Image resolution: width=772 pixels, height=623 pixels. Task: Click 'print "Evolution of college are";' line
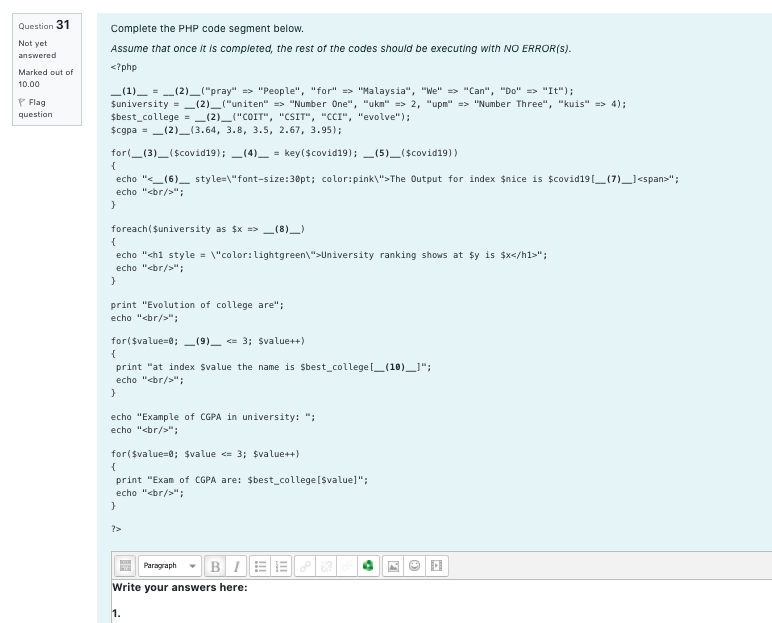[x=197, y=305]
